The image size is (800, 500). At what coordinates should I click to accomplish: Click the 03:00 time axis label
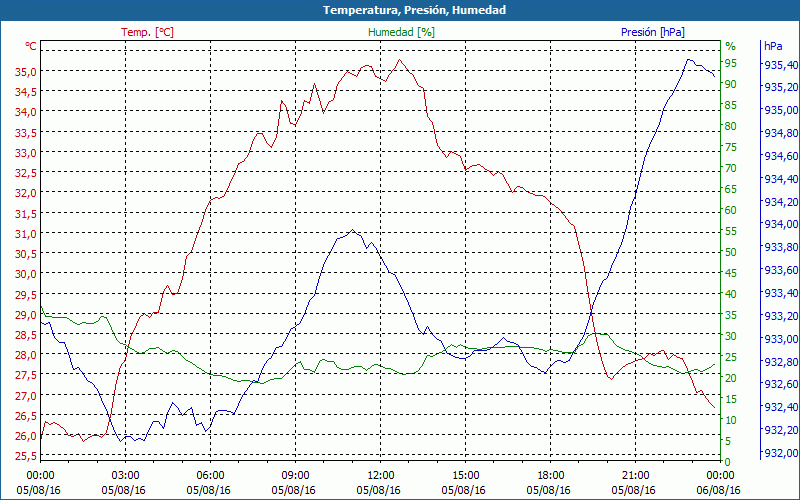pyautogui.click(x=126, y=476)
